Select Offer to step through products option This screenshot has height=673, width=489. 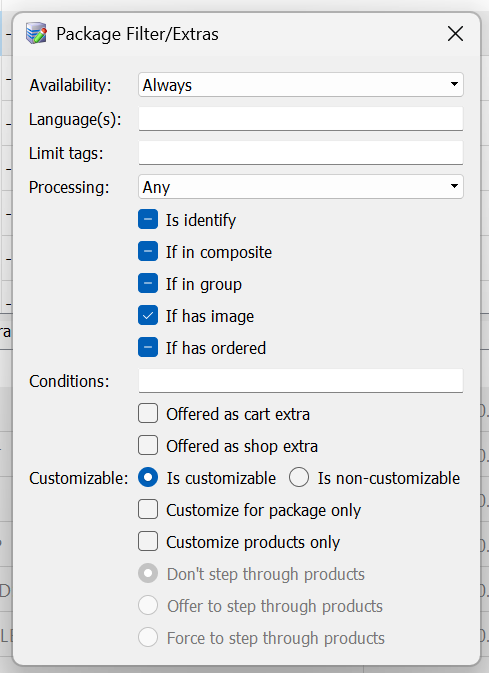click(x=148, y=606)
